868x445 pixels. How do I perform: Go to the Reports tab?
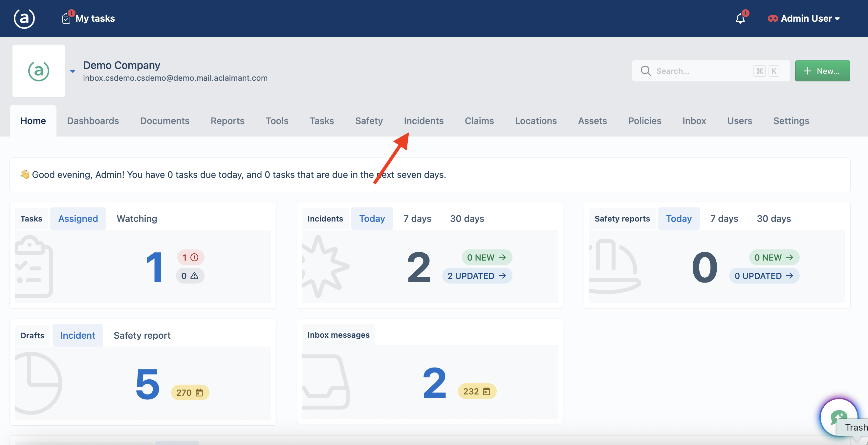pyautogui.click(x=228, y=120)
